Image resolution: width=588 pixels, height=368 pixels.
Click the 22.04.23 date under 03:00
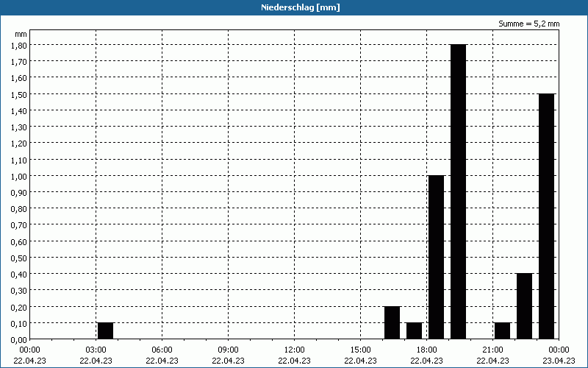click(96, 361)
